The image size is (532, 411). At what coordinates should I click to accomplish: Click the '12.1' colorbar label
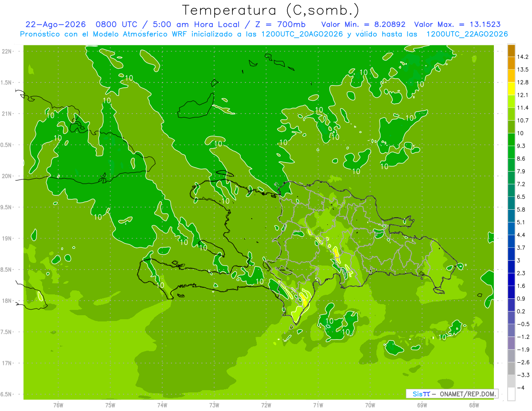pyautogui.click(x=523, y=95)
